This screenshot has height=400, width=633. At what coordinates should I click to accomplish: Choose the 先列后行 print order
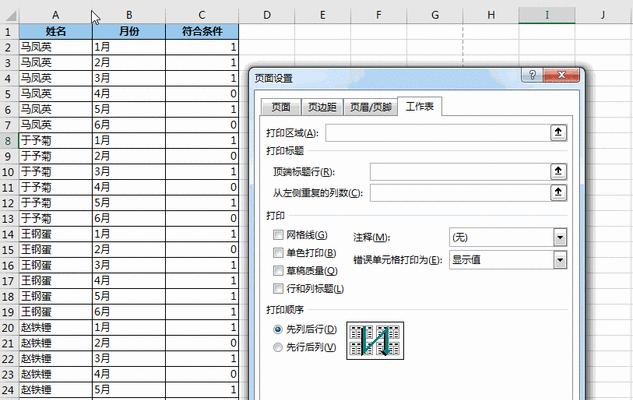[x=278, y=329]
